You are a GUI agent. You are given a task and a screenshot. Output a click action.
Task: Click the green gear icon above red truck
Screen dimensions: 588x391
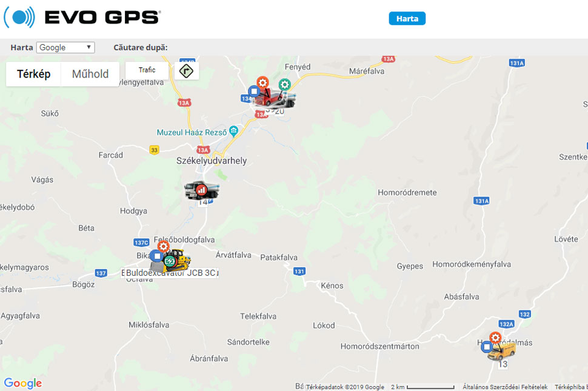pos(285,85)
